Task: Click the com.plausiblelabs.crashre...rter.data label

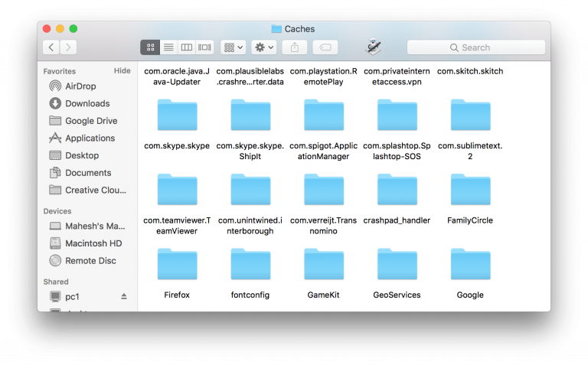Action: tap(250, 77)
